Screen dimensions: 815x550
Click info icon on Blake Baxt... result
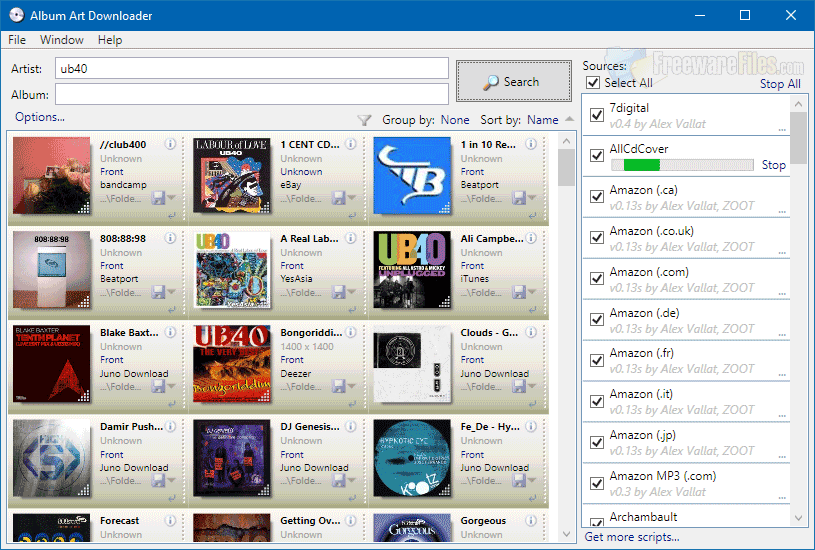pos(170,332)
